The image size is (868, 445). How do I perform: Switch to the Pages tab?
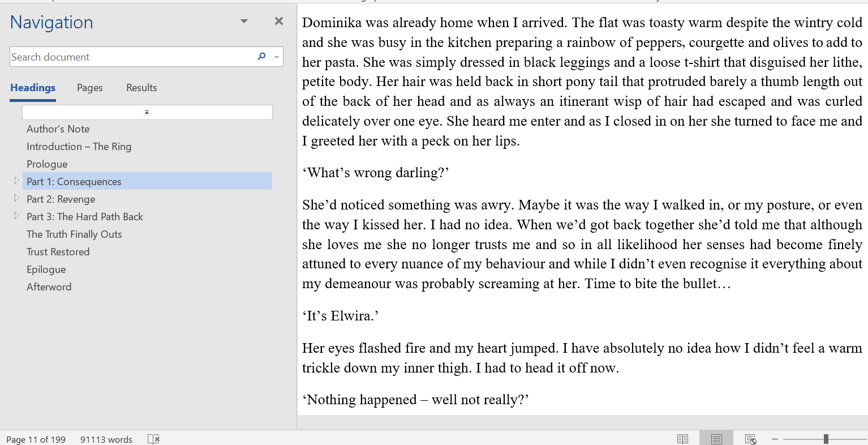pos(90,88)
